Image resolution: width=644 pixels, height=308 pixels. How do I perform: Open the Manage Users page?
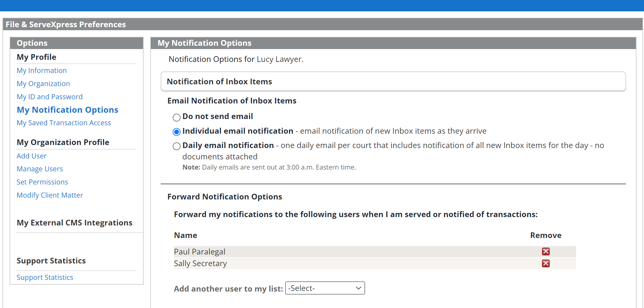pos(40,169)
